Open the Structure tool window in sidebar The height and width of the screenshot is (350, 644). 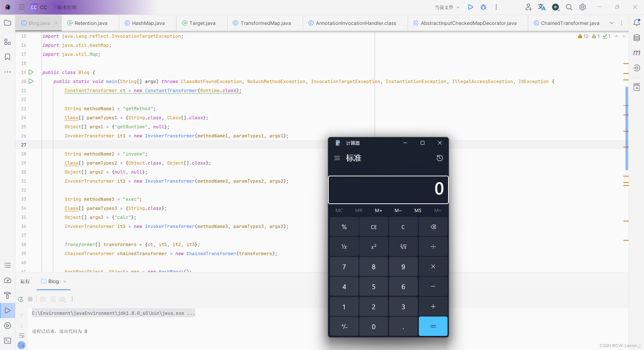[8, 42]
